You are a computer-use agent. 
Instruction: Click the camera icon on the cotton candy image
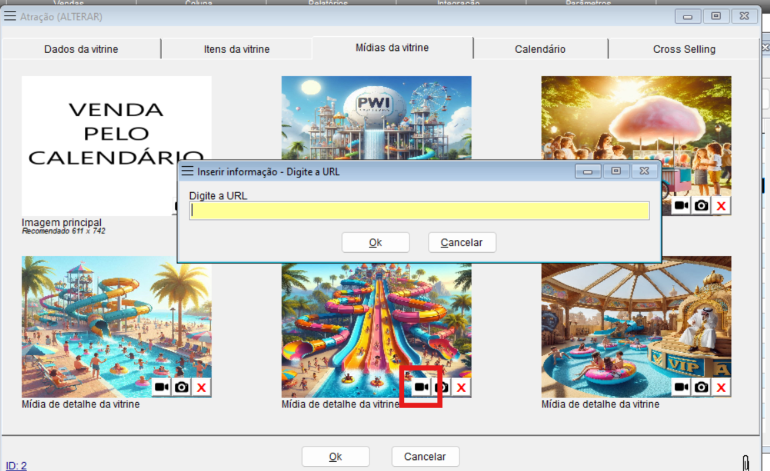701,205
